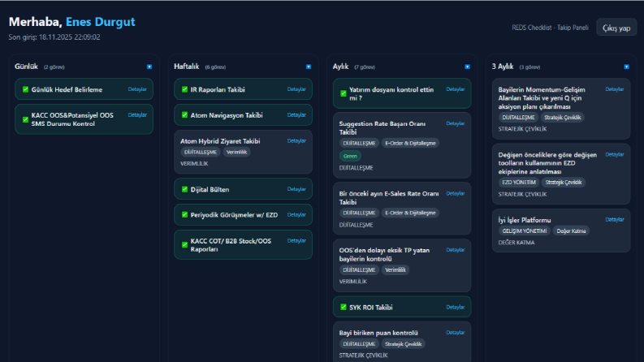Click the REDS Checklist - Takip Paneli text
This screenshot has height=362, width=644.
550,28
